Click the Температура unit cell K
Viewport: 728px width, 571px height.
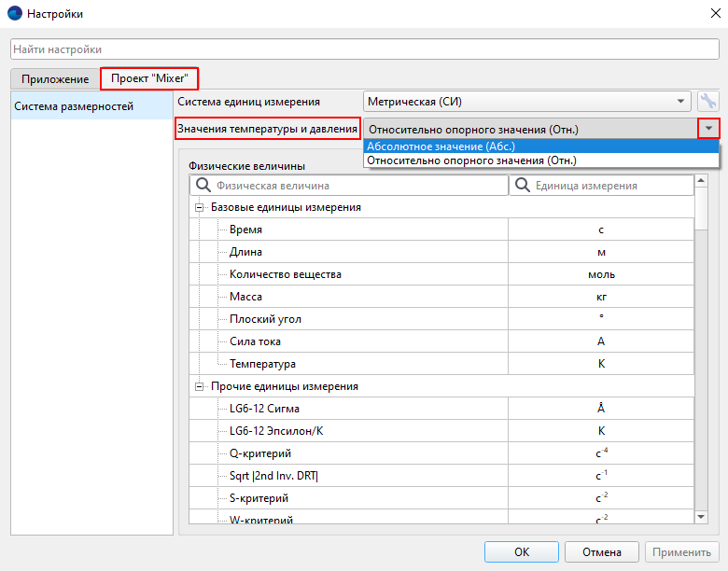(601, 364)
